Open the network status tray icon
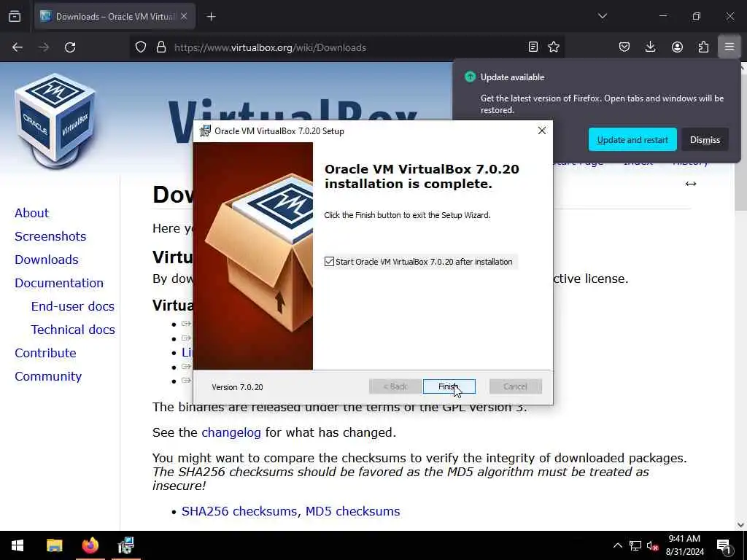This screenshot has height=560, width=747. 635,545
